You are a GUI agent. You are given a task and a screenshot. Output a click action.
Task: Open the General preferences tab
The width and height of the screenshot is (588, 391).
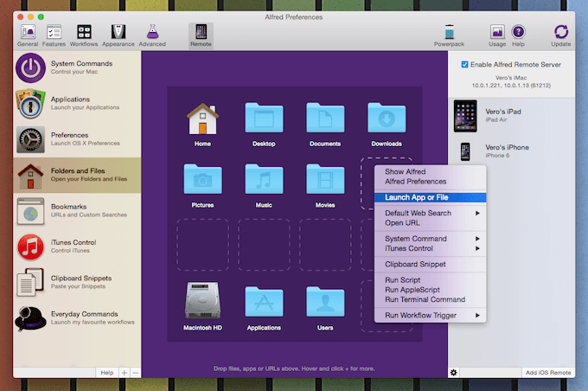pos(28,35)
